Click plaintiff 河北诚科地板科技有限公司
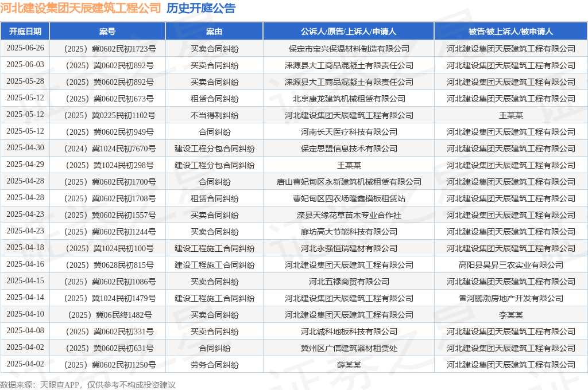The height and width of the screenshot is (390, 588). click(349, 331)
